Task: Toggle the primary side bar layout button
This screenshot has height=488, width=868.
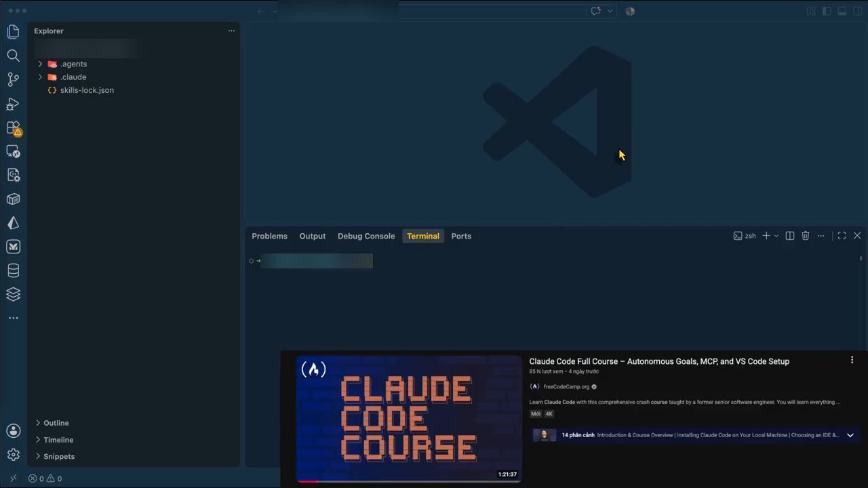Action: (x=827, y=11)
